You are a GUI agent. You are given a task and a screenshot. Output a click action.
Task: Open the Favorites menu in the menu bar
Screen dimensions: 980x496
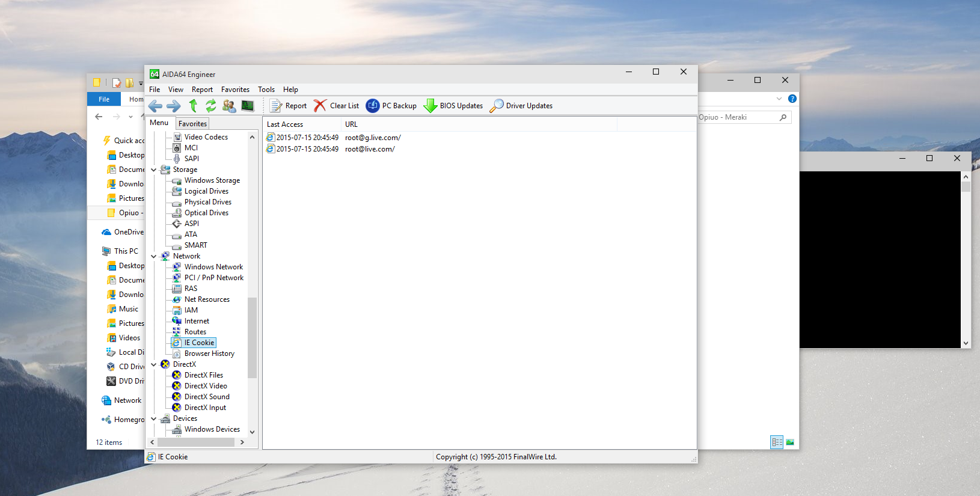235,90
